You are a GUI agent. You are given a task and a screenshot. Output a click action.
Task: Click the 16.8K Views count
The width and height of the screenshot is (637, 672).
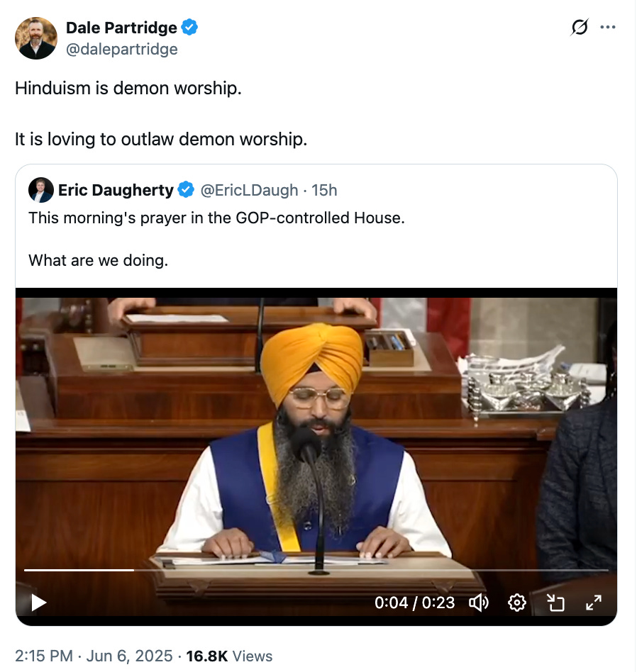coord(229,656)
